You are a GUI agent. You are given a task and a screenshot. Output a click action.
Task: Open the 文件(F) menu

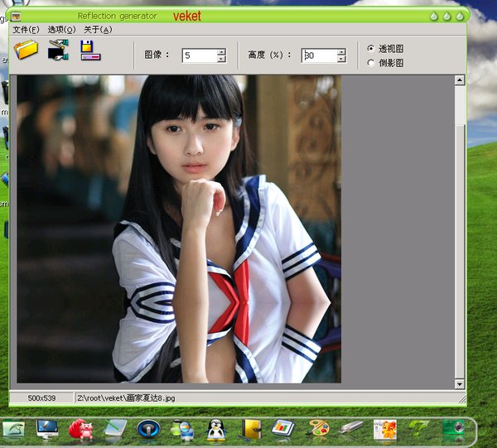click(26, 30)
